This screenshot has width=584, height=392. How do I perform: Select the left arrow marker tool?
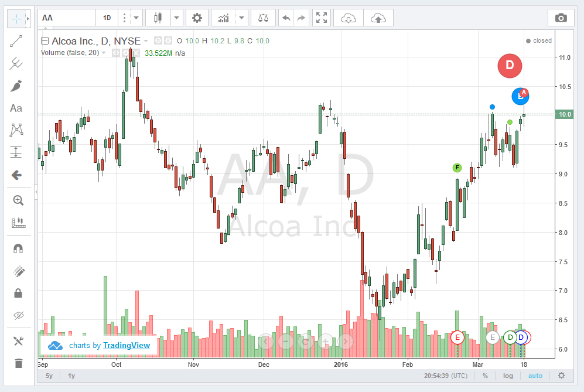16,175
